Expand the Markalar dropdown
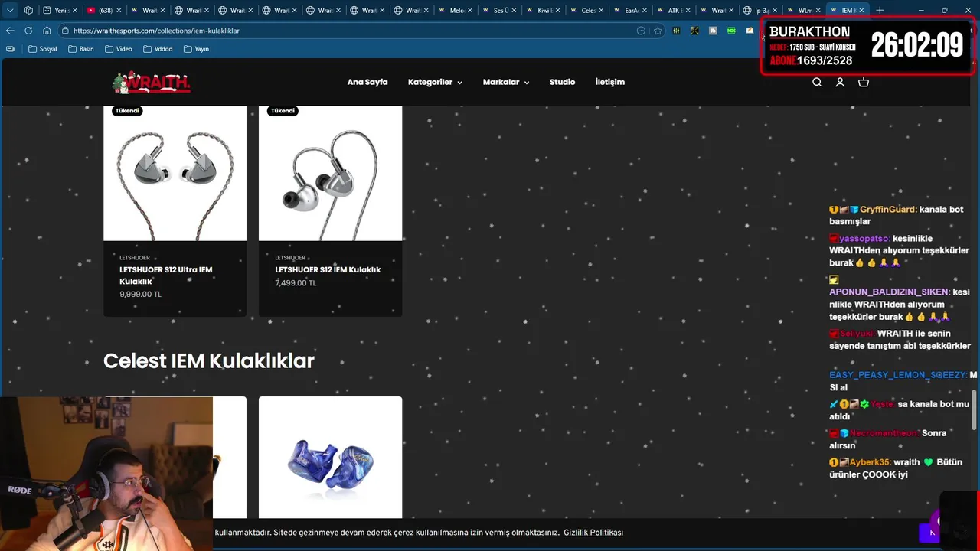The width and height of the screenshot is (980, 551). tap(506, 82)
